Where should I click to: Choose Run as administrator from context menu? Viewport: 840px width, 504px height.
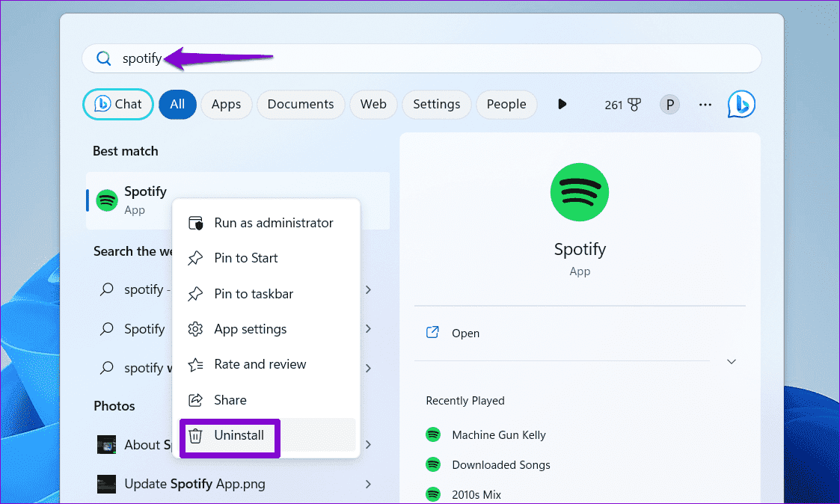click(x=266, y=223)
